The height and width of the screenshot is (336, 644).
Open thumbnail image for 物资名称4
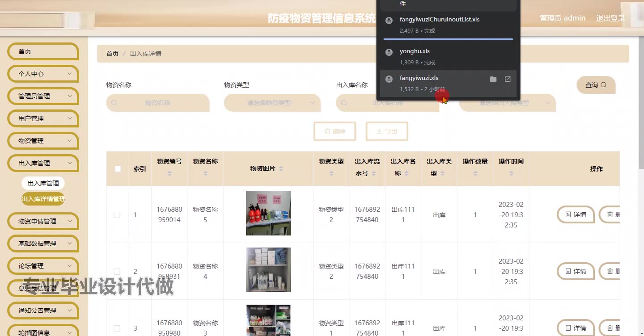(268, 270)
